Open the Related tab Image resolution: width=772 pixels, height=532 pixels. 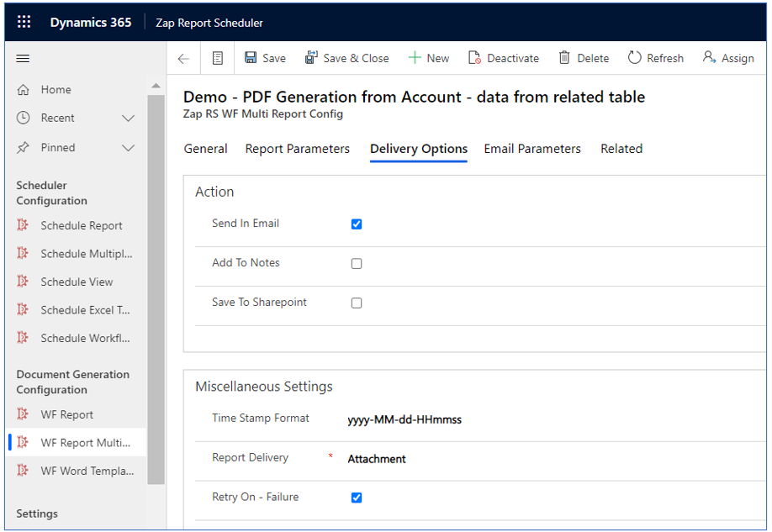[x=621, y=149]
